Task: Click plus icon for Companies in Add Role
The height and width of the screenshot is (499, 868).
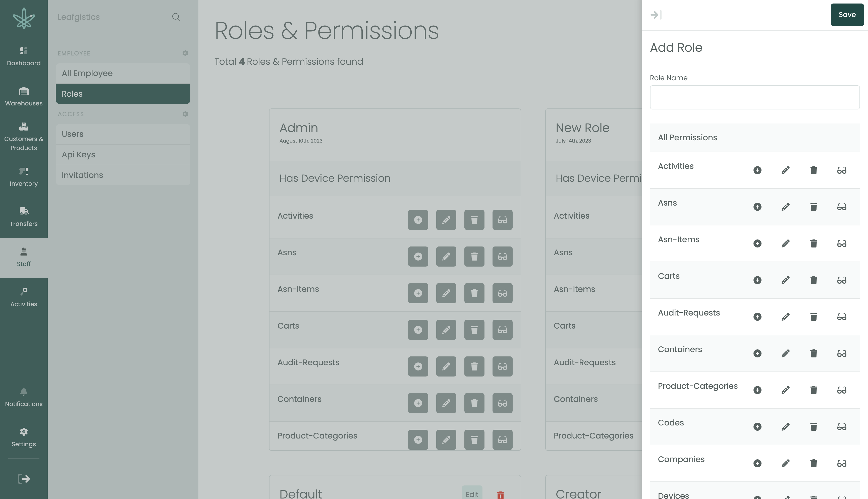Action: pyautogui.click(x=757, y=464)
